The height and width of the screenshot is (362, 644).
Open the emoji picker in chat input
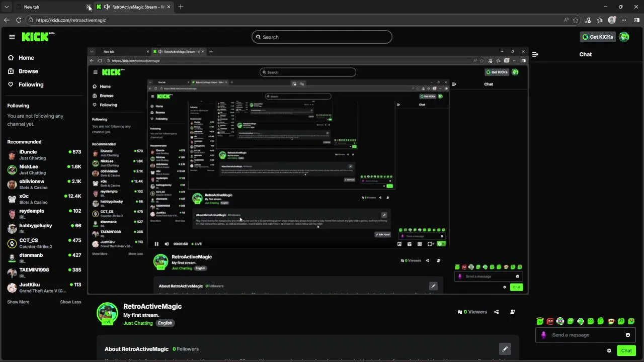pos(627,335)
